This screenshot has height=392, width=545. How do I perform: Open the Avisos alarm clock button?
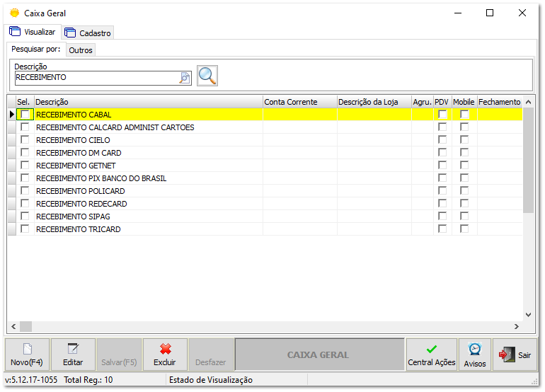point(475,354)
